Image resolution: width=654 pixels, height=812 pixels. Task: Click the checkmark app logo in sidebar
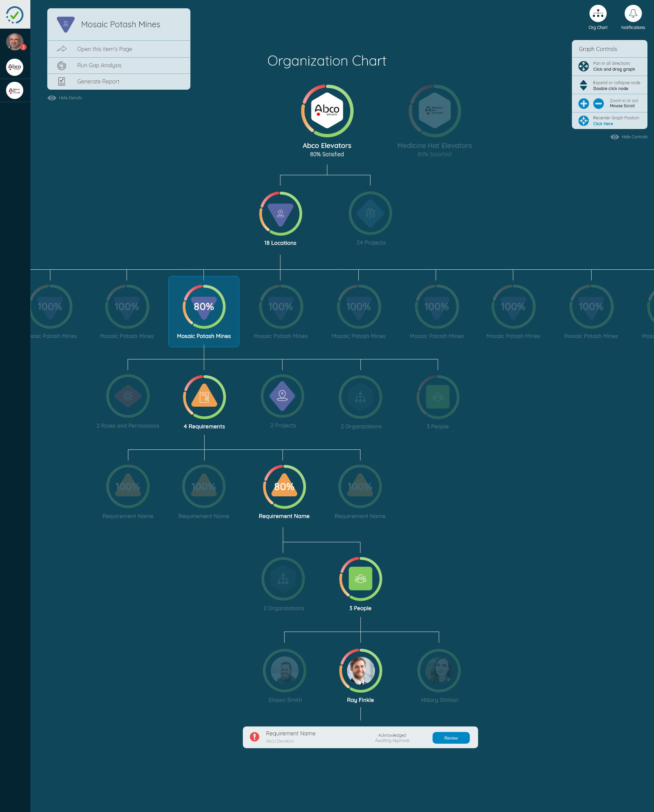point(15,15)
